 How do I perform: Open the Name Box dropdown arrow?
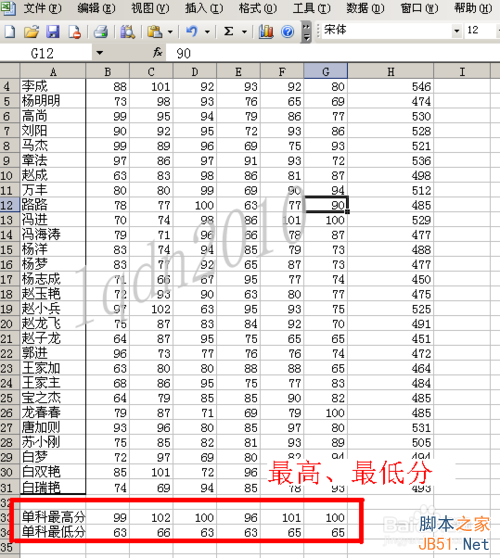[x=99, y=53]
